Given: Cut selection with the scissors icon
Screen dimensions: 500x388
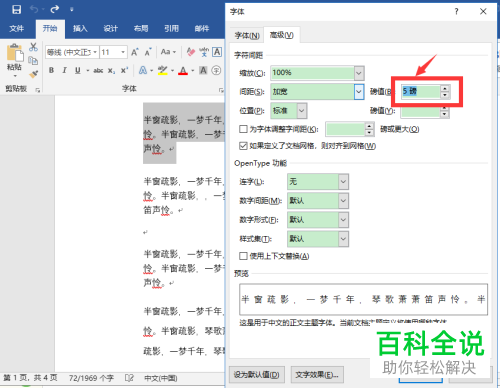Looking at the screenshot, I should (x=33, y=47).
